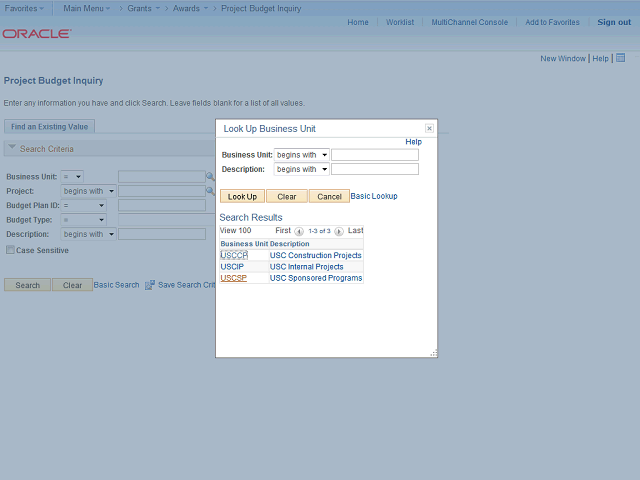Open Business Unit operator dropdown in dialog
Screen dimensions: 640x480
[302, 155]
